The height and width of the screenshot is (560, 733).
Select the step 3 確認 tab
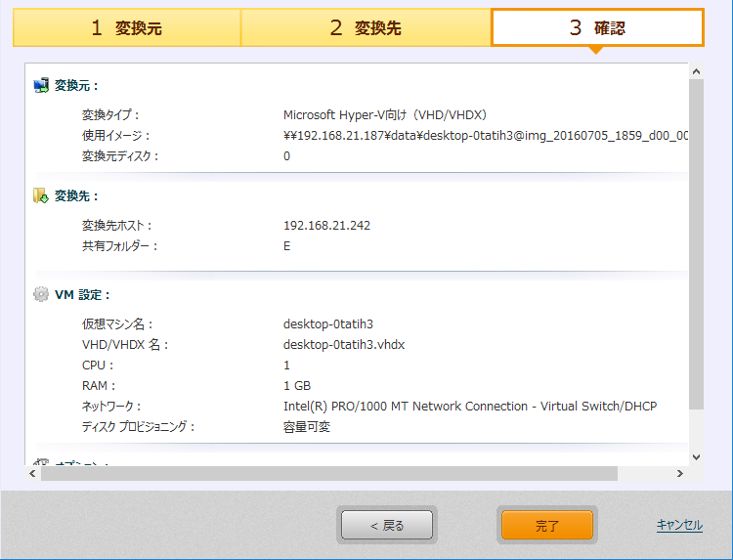click(x=597, y=28)
